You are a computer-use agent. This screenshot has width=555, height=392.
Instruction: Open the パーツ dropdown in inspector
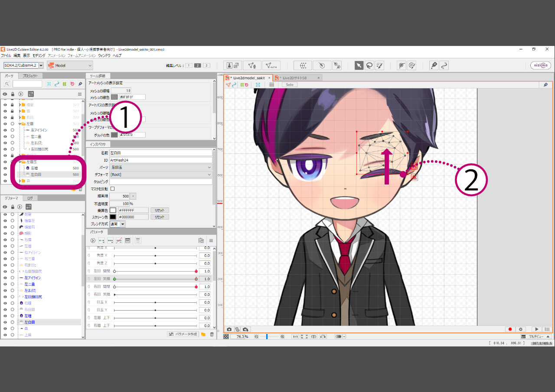[161, 167]
